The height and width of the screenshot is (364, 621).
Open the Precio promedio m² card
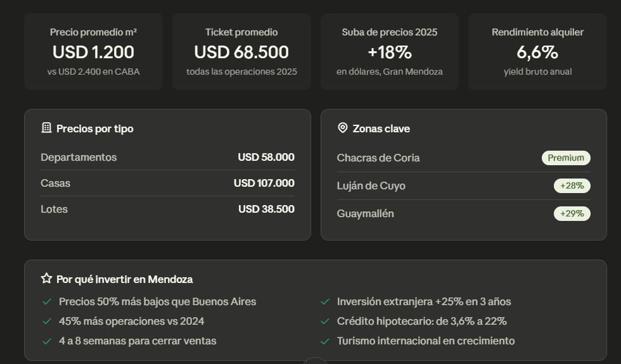pyautogui.click(x=94, y=52)
